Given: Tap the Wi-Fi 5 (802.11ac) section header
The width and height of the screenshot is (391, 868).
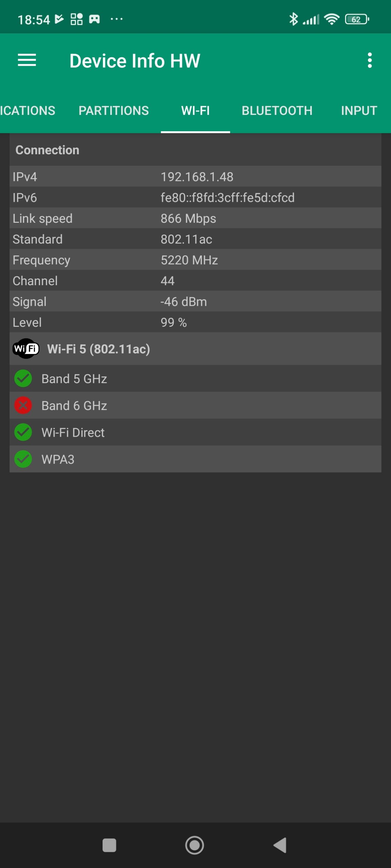Looking at the screenshot, I should [98, 349].
